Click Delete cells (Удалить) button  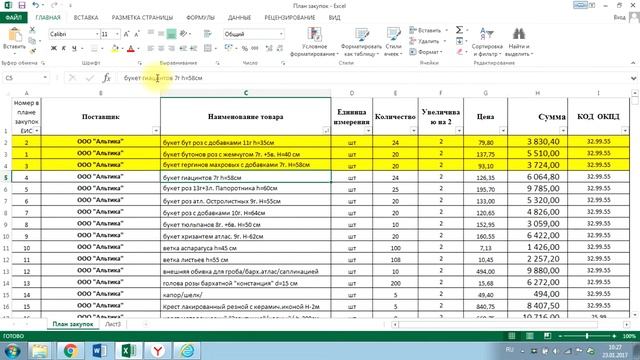tap(427, 41)
